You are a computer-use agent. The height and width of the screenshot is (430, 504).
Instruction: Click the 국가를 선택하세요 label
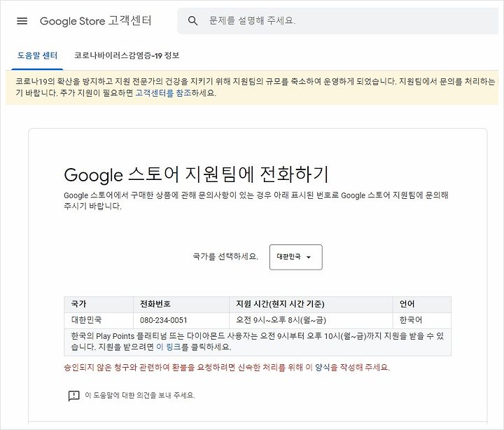click(x=225, y=256)
